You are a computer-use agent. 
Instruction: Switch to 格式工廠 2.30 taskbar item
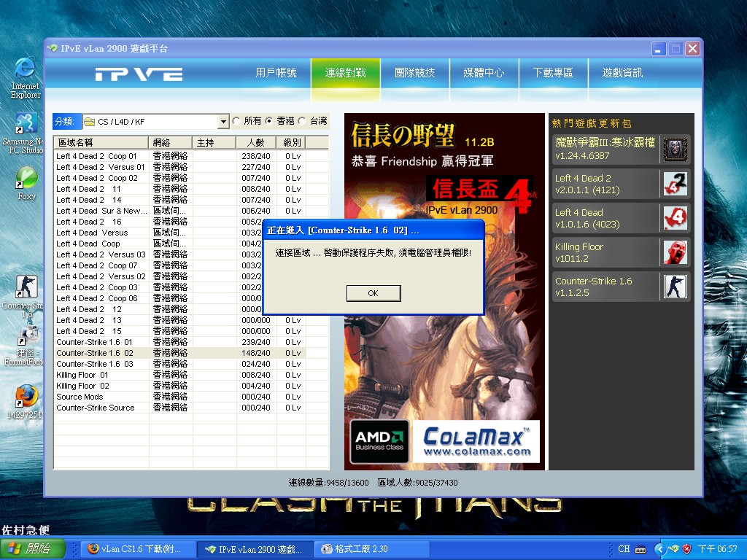(371, 549)
